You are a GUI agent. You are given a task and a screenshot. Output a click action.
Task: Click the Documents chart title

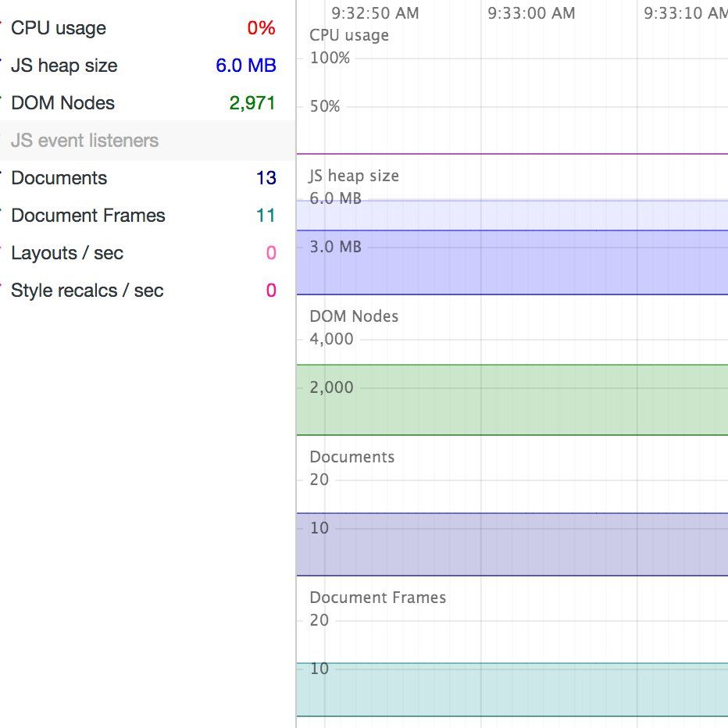click(x=352, y=457)
